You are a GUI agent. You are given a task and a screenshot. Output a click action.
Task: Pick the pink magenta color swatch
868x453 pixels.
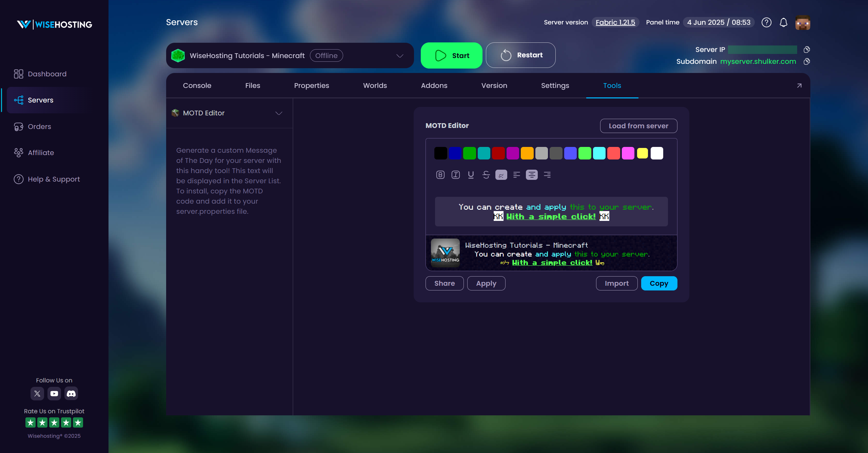[x=628, y=153]
